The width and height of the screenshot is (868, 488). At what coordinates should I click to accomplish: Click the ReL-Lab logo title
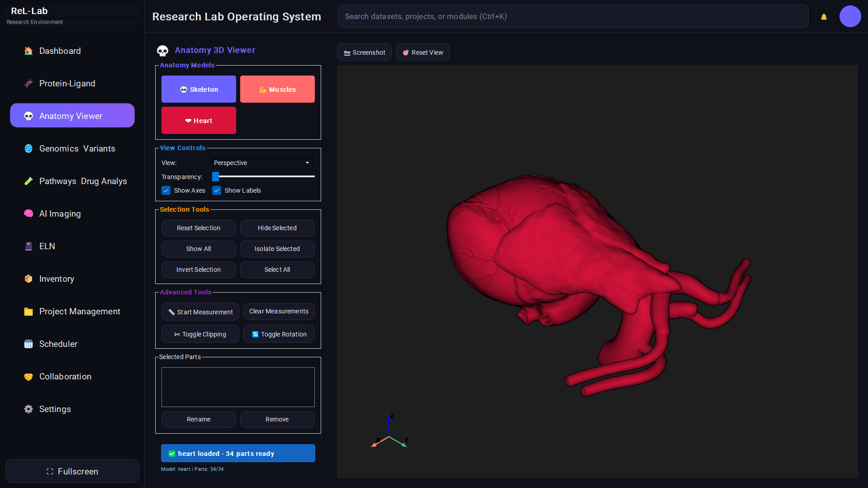click(x=29, y=11)
